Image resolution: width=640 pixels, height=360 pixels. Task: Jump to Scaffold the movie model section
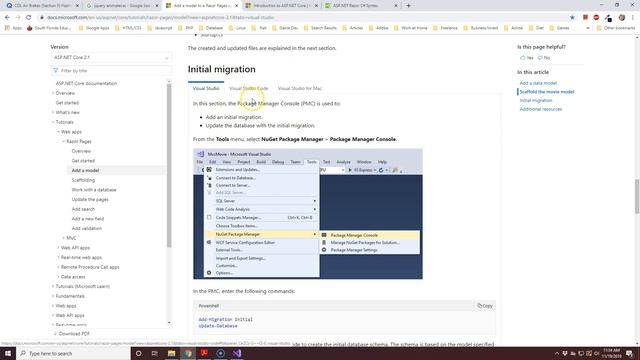[547, 92]
